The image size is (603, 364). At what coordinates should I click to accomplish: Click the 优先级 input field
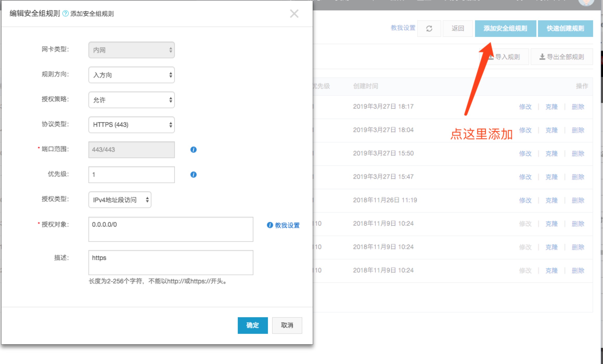pyautogui.click(x=132, y=175)
